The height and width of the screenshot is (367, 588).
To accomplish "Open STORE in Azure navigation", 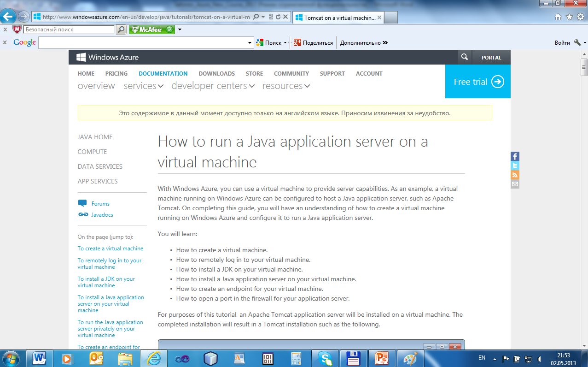I will pyautogui.click(x=254, y=73).
